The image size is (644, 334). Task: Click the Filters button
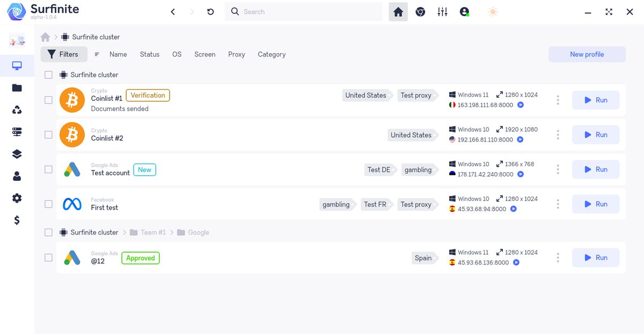pos(64,54)
